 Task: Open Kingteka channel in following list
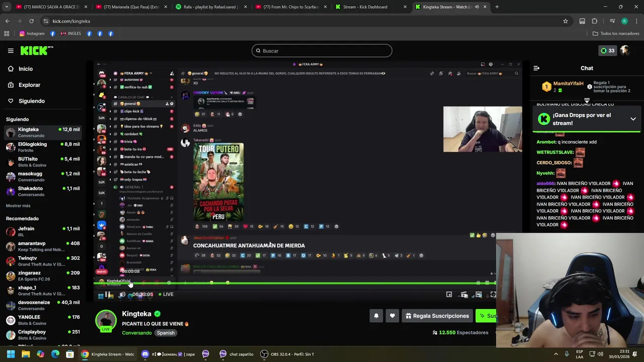(x=43, y=132)
